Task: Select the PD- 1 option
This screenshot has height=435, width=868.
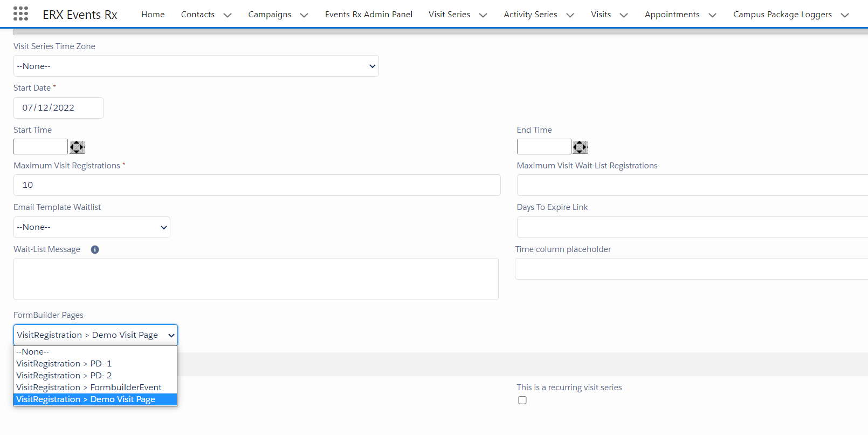Action: [x=64, y=364]
